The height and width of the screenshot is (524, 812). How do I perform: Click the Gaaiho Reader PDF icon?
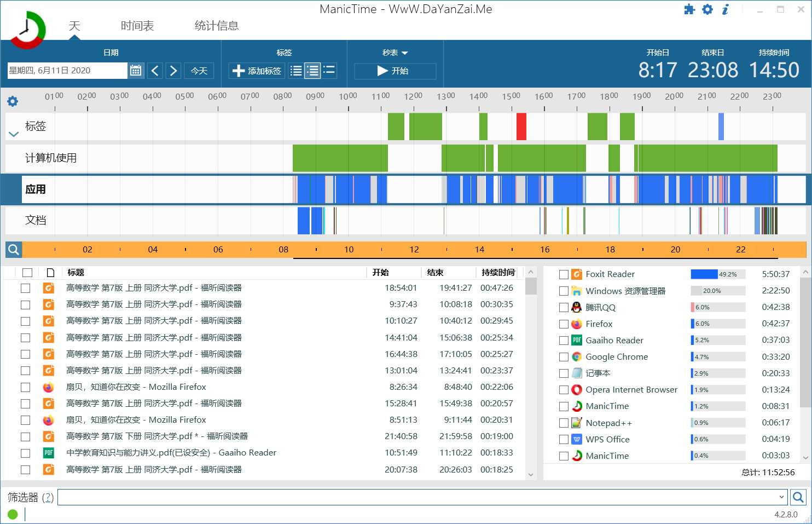tap(577, 340)
